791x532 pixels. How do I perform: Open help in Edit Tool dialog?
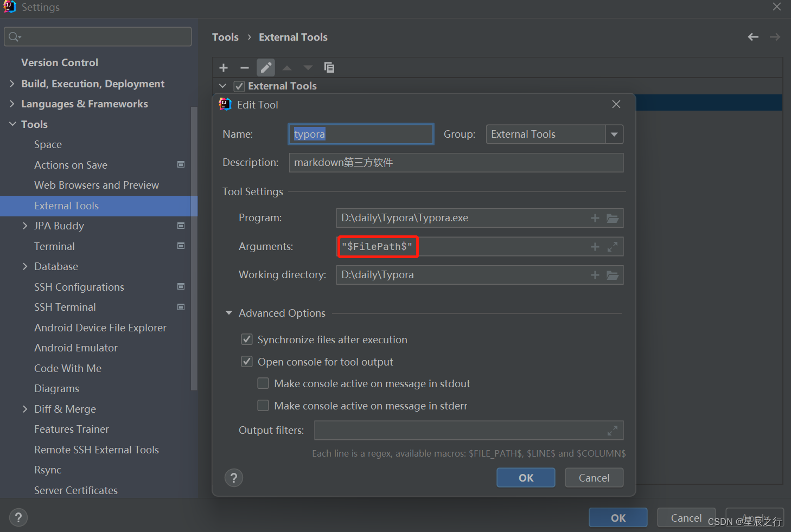coord(234,478)
